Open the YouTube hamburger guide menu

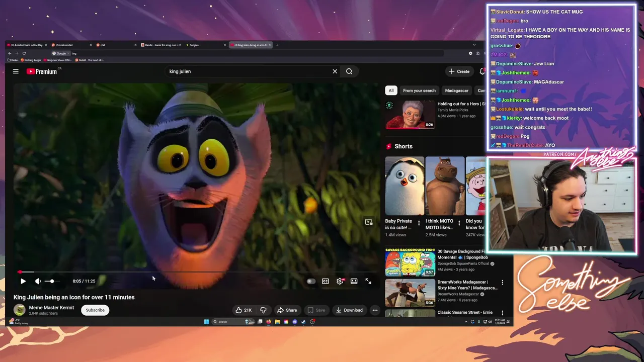click(x=16, y=71)
